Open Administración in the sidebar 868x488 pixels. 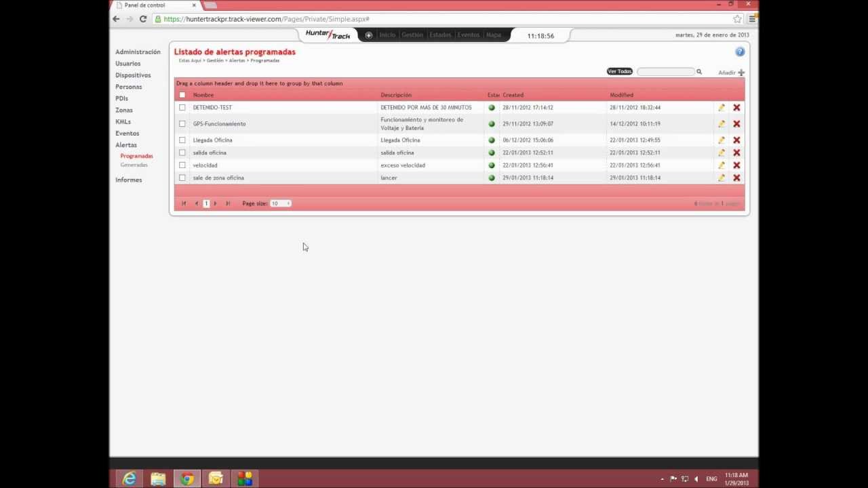138,52
